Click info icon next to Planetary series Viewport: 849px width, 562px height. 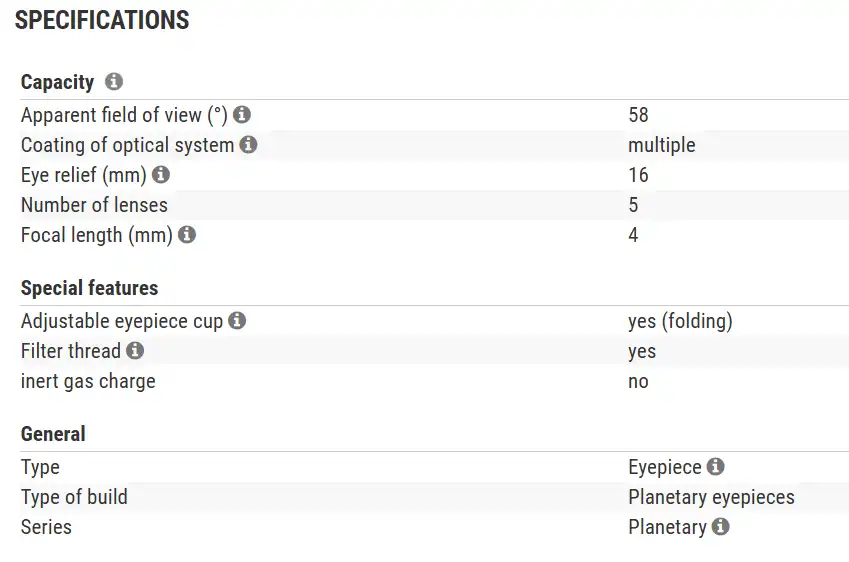(x=720, y=526)
